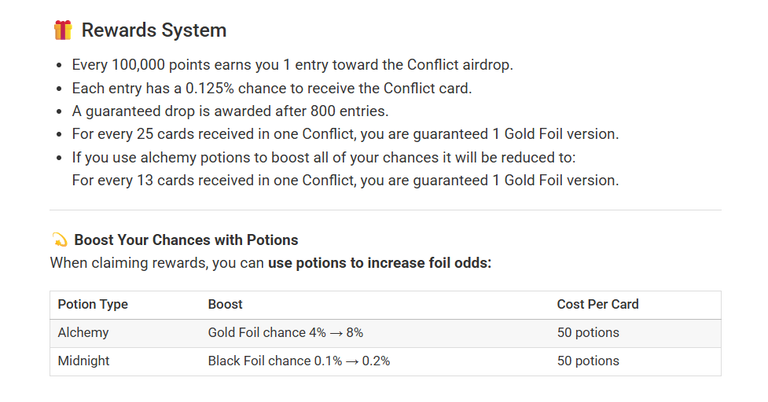Click bold text use potions to increase foil odds
This screenshot has width=768, height=402.
[380, 263]
